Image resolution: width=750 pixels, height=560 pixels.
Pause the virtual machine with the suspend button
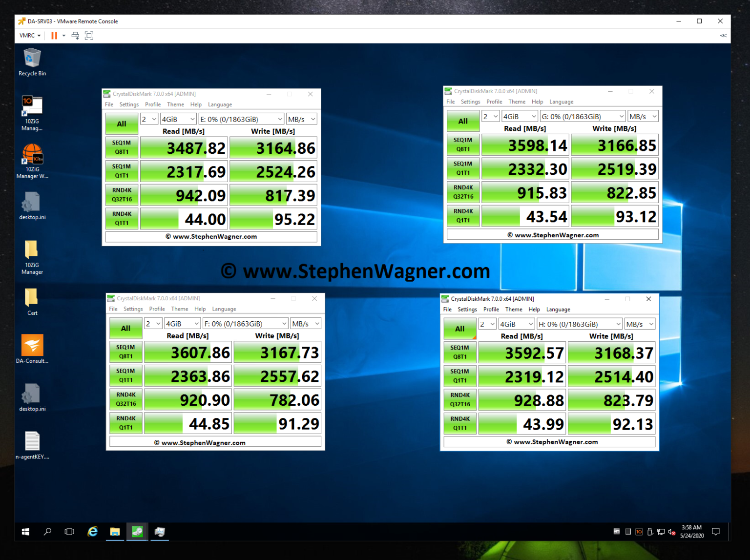click(x=54, y=35)
